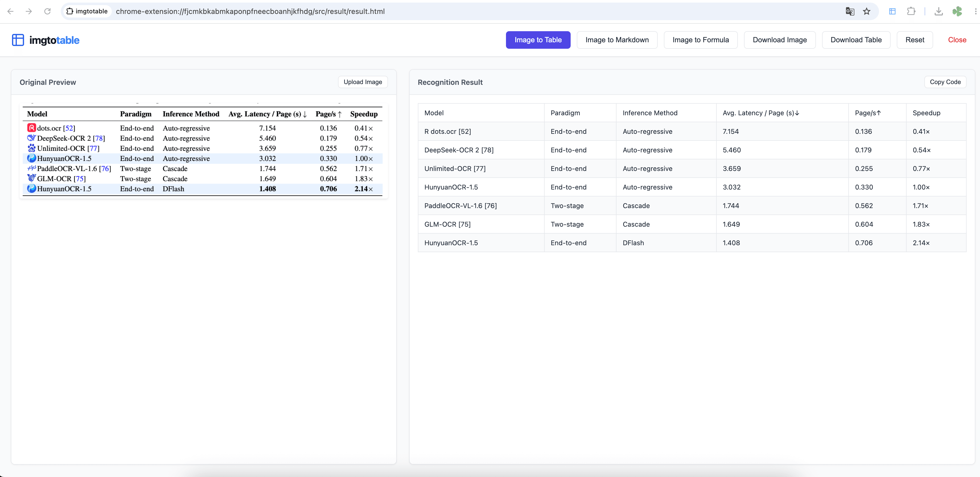The width and height of the screenshot is (980, 477).
Task: Click the Unlimited-OCR [77] result cell
Action: pyautogui.click(x=481, y=169)
